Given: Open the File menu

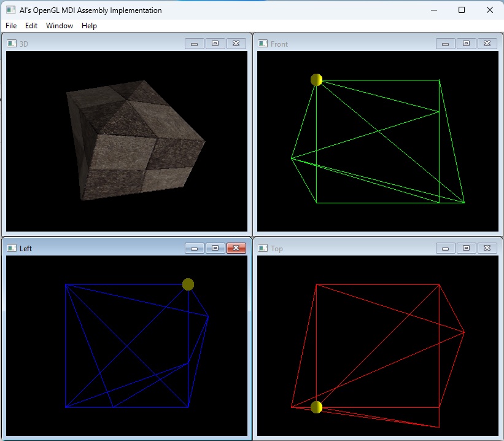Looking at the screenshot, I should coord(10,26).
